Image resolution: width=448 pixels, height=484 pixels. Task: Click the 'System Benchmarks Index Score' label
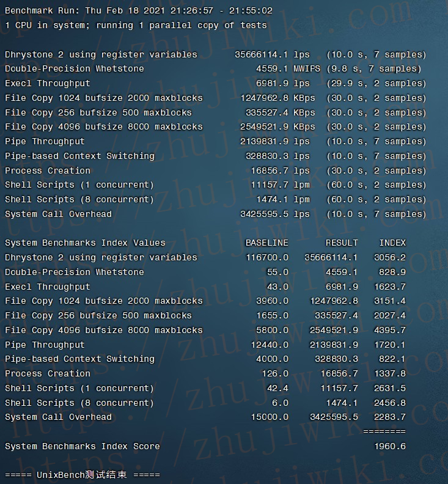[x=83, y=446]
